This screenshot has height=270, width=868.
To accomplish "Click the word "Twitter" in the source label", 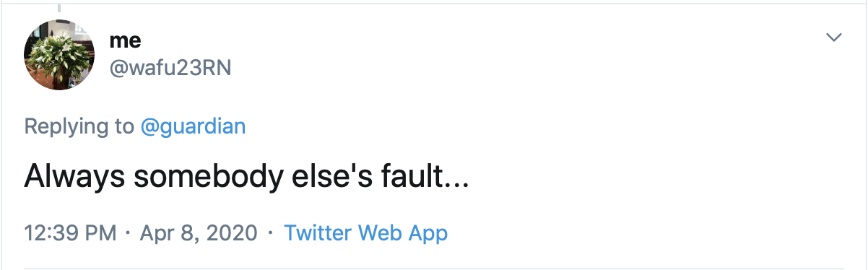I will [318, 233].
